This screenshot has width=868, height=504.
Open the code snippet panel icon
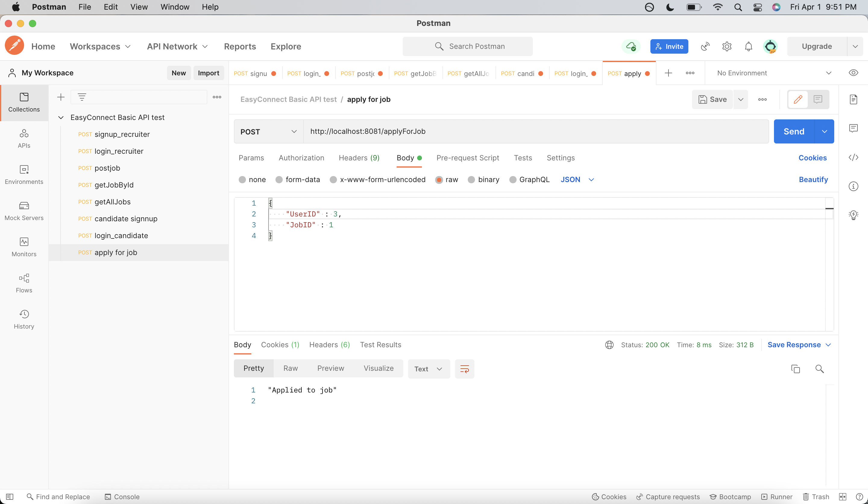pos(853,157)
